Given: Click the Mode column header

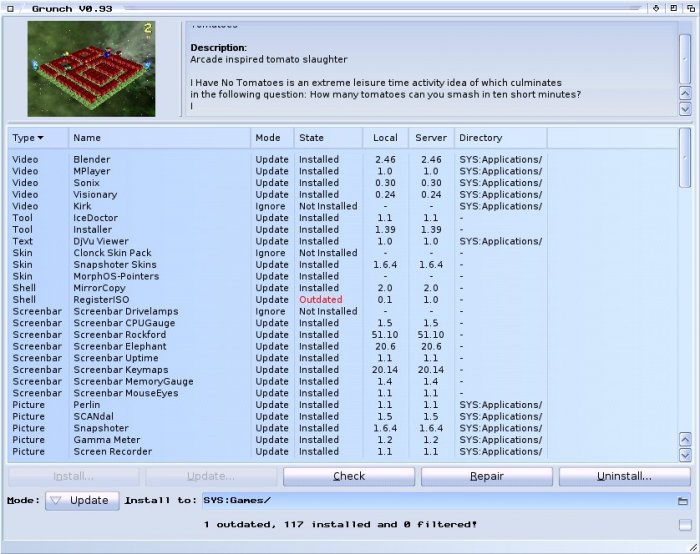Looking at the screenshot, I should 272,137.
